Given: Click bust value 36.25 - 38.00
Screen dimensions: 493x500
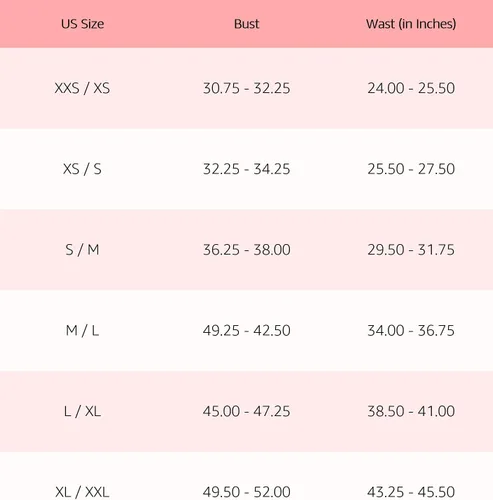Looking at the screenshot, I should coord(247,250).
